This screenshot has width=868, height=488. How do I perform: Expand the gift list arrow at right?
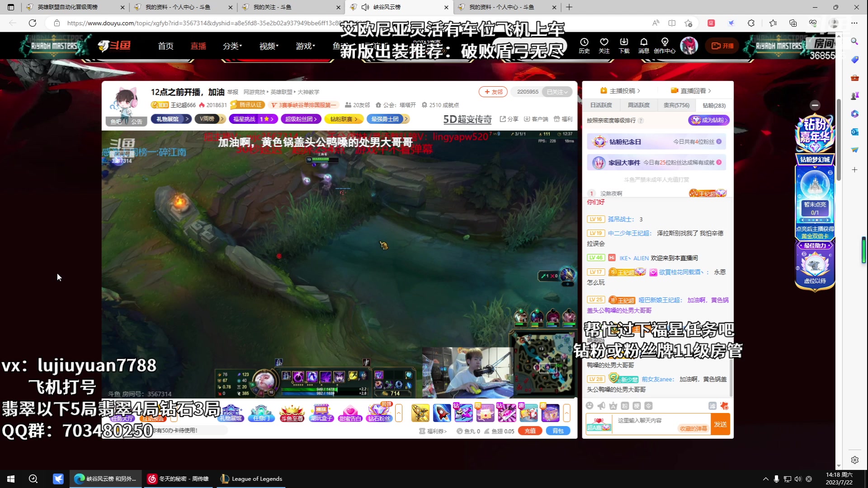(566, 413)
